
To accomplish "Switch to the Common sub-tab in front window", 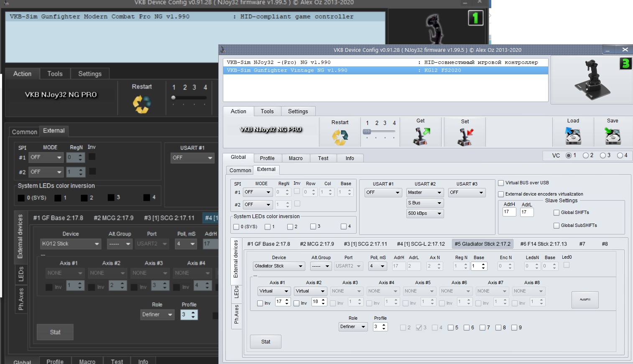I will click(x=240, y=171).
